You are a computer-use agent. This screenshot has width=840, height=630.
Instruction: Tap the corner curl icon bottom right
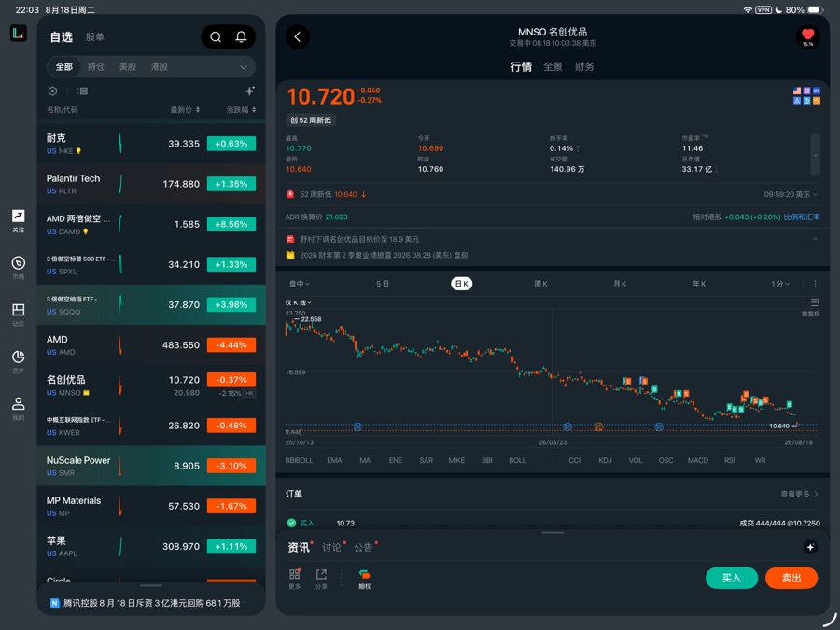(x=830, y=620)
